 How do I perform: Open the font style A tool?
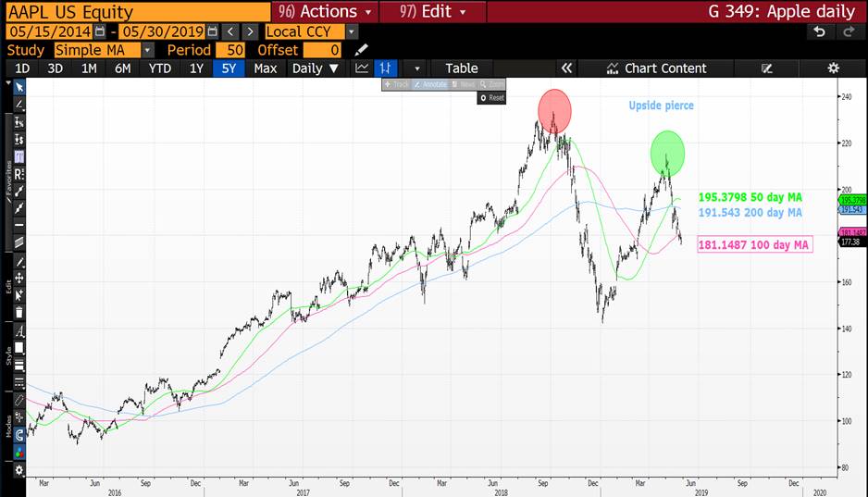pos(19,331)
